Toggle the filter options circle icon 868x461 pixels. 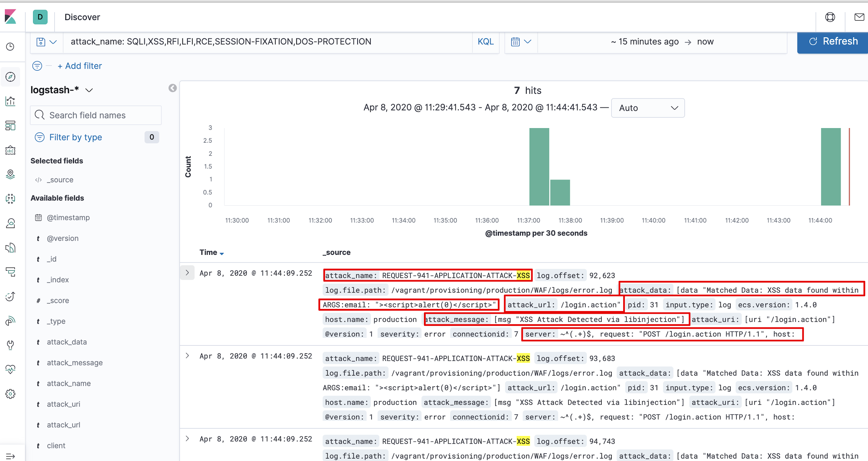point(37,66)
